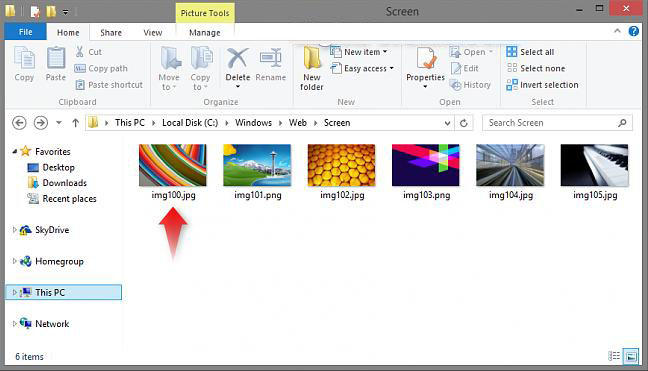The height and width of the screenshot is (371, 648).
Task: Click the refresh icon beside address bar
Action: [x=464, y=123]
